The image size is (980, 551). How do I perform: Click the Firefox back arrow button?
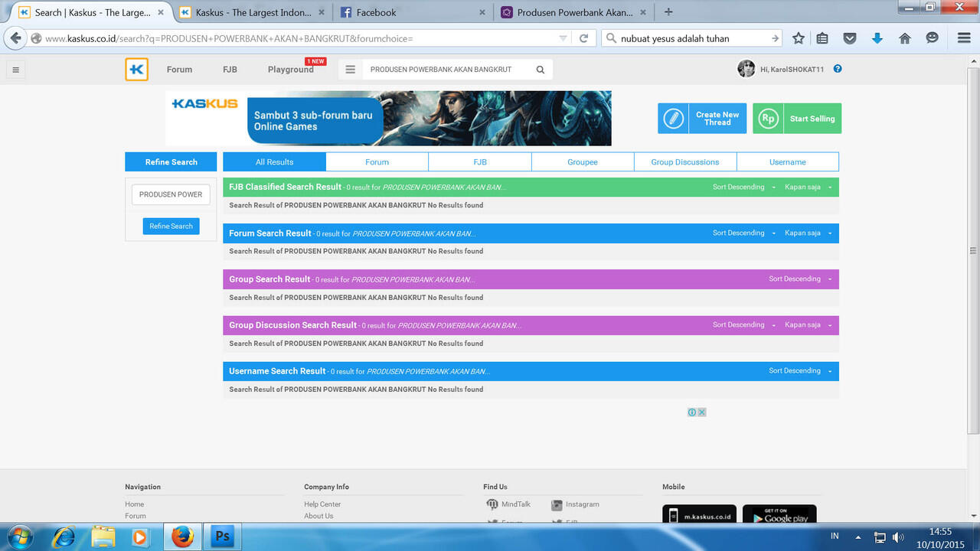[x=15, y=38]
